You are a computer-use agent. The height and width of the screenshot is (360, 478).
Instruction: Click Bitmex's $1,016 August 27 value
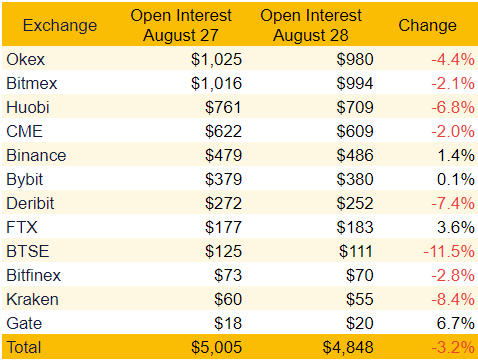(x=216, y=83)
